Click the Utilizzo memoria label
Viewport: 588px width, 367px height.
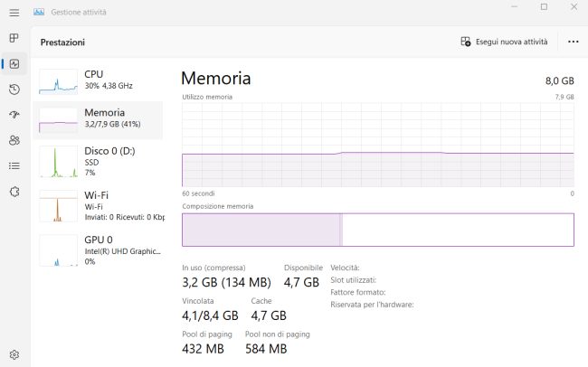207,97
